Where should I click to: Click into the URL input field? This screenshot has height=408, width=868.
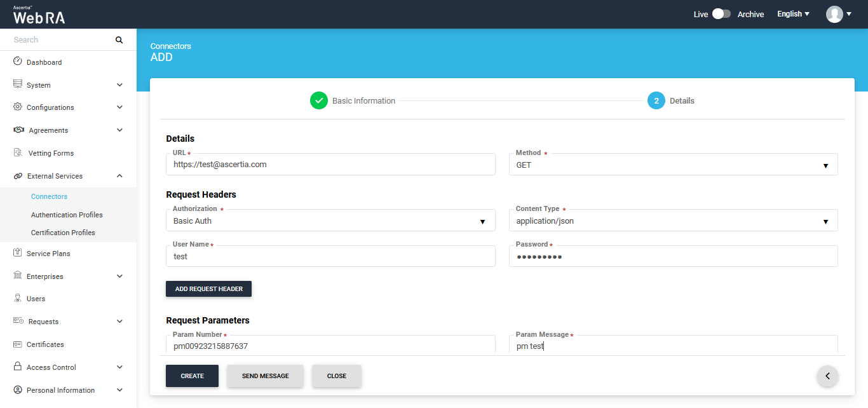[x=330, y=165]
